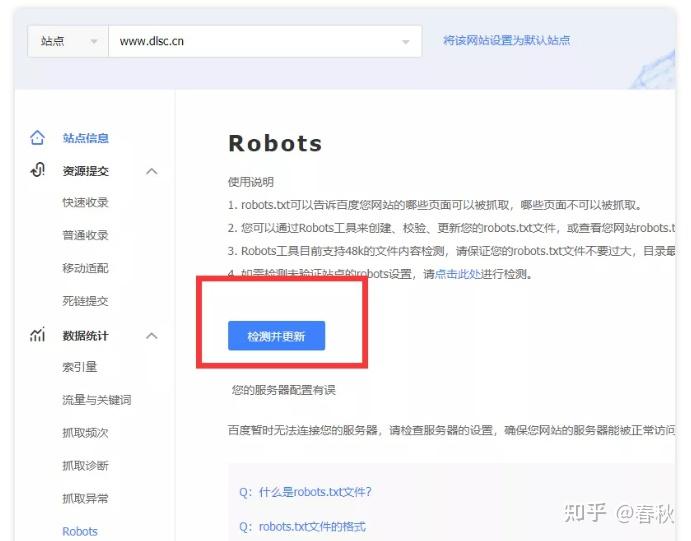Open 抓取频次 in sidebar

click(x=85, y=433)
